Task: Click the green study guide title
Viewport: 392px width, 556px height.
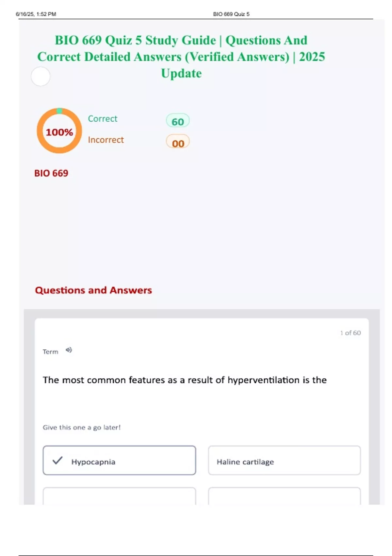Action: (x=181, y=57)
